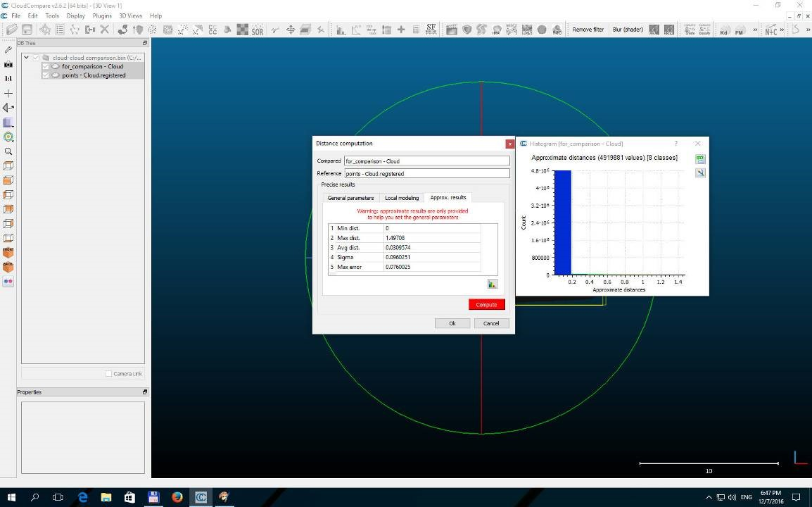Open the histogram toolbar icon

click(x=341, y=30)
